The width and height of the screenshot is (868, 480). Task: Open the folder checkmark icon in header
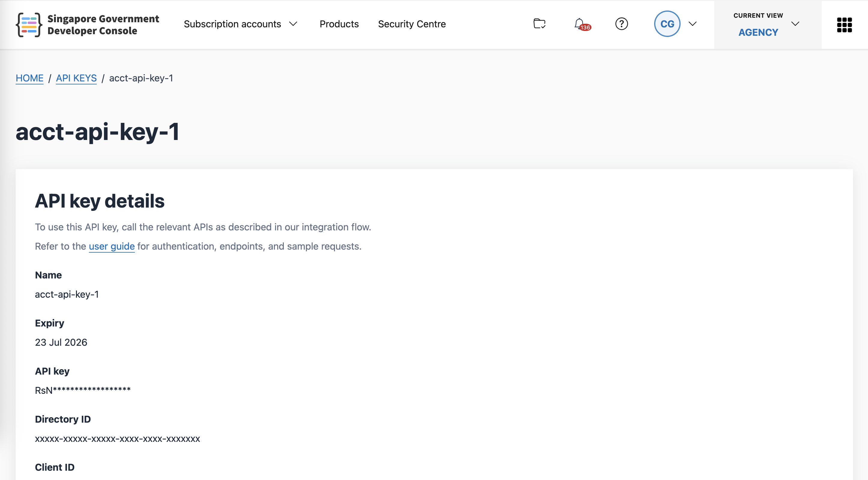539,24
